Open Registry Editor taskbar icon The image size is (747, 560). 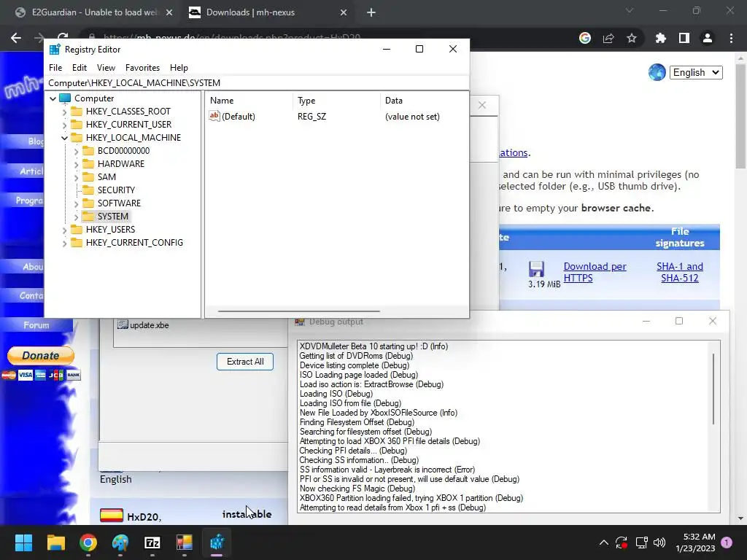point(217,542)
